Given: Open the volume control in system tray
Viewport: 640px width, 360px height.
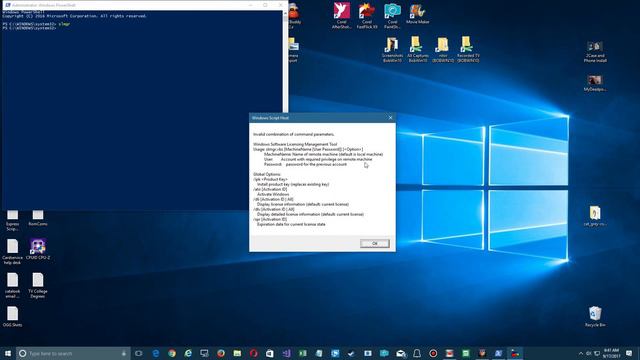Looking at the screenshot, I should coord(589,353).
